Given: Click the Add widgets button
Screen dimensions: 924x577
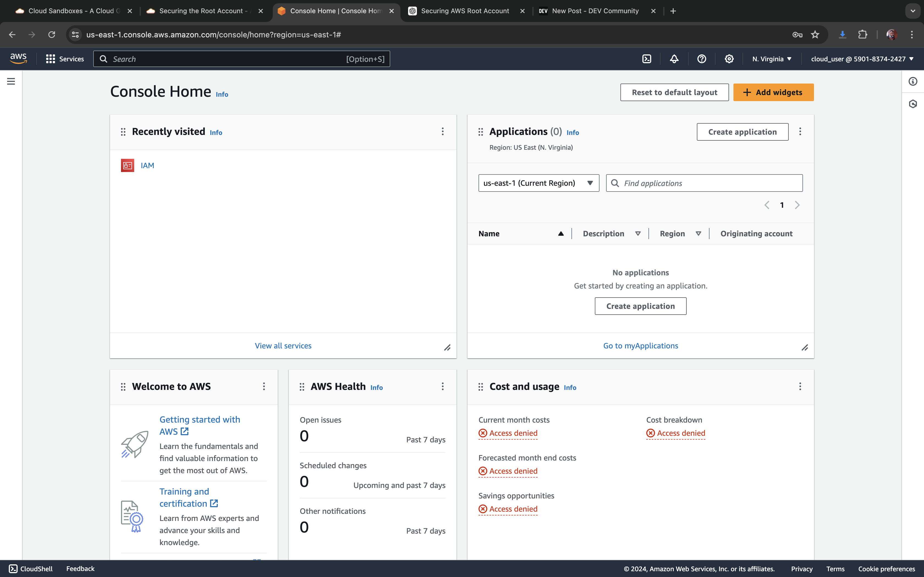Looking at the screenshot, I should [773, 92].
